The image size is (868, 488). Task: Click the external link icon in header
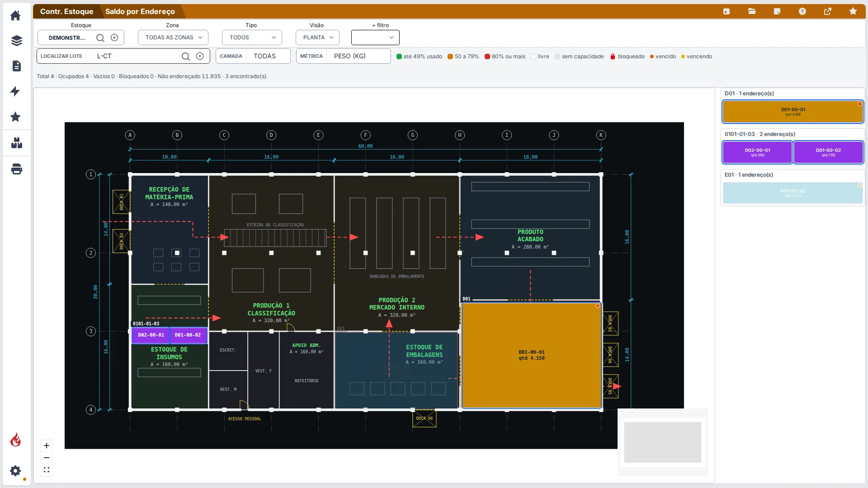(x=828, y=11)
